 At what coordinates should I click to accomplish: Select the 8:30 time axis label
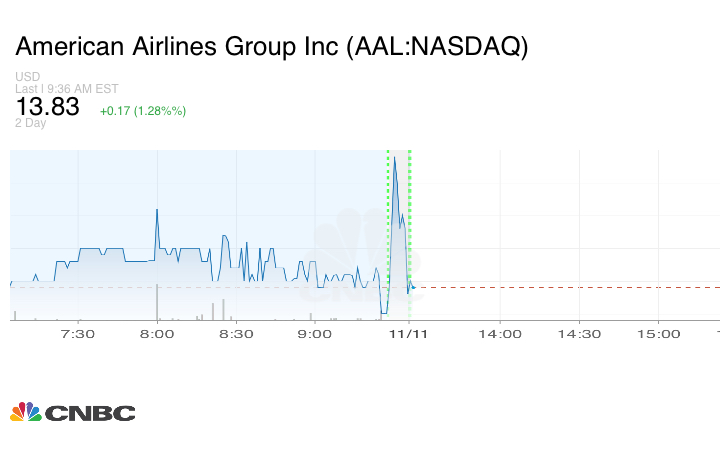236,334
